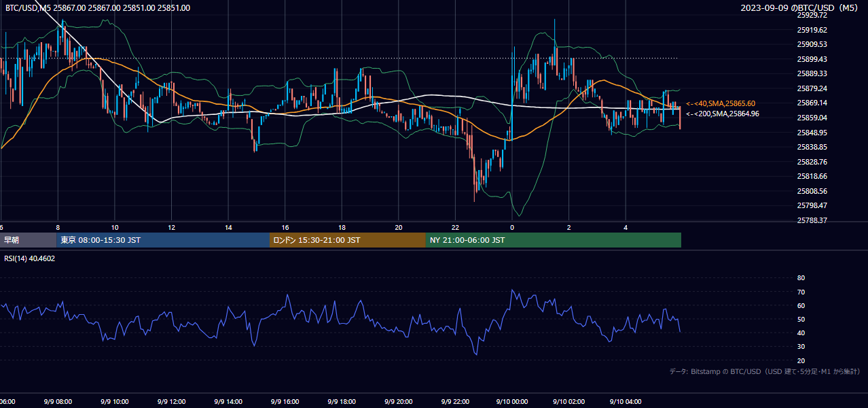Viewport: 868px width, 408px height.
Task: Click price axis label 25919.62
Action: [812, 30]
